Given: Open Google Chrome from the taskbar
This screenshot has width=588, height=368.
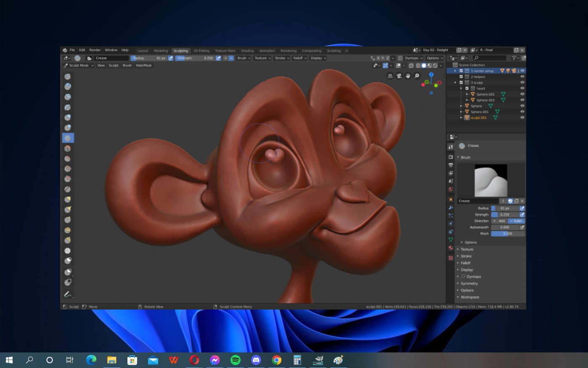Looking at the screenshot, I should [276, 360].
